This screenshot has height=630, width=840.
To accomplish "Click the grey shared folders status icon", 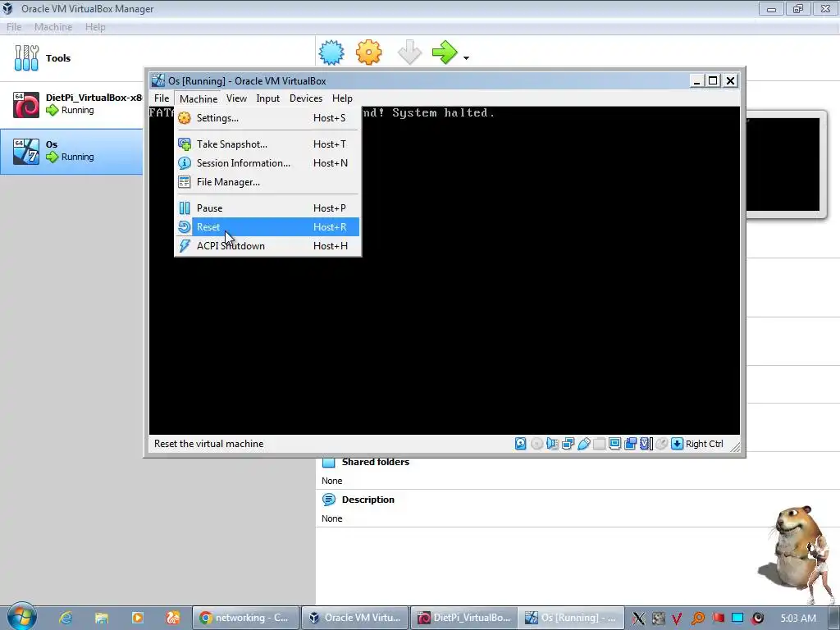I will click(600, 444).
